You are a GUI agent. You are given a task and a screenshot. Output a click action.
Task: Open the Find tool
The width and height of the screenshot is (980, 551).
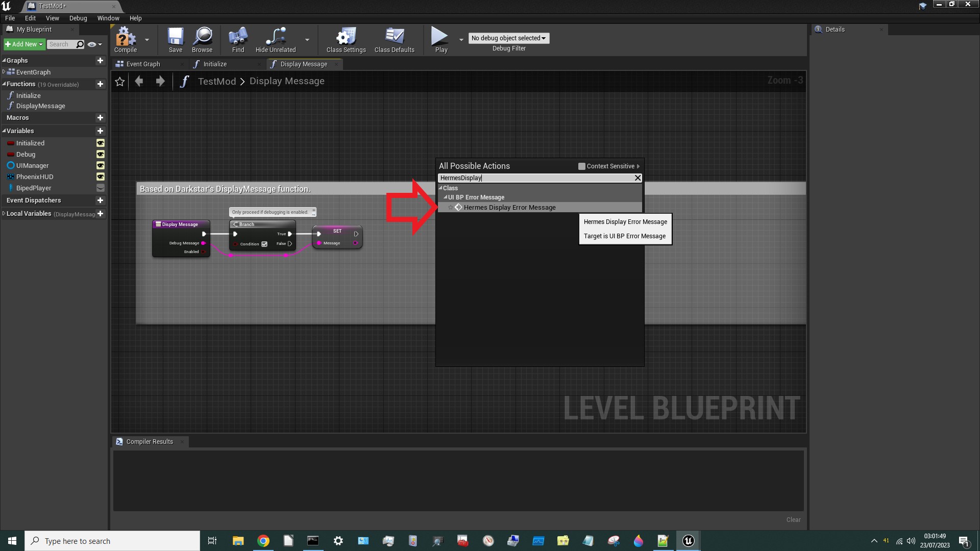click(x=238, y=40)
